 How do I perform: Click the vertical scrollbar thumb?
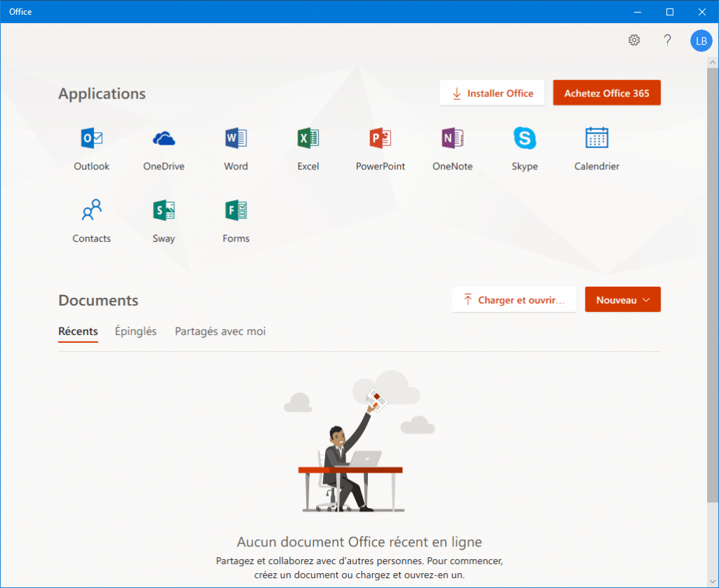(713, 285)
